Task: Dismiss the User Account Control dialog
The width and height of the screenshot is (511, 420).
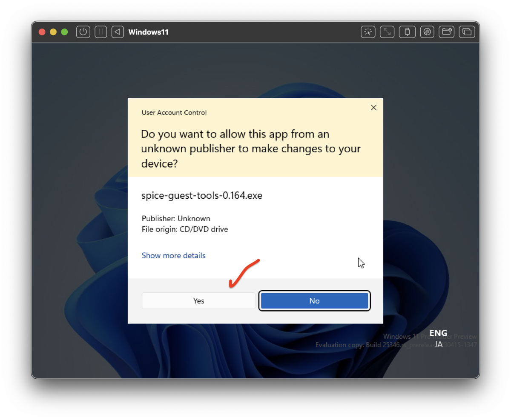Action: click(373, 107)
